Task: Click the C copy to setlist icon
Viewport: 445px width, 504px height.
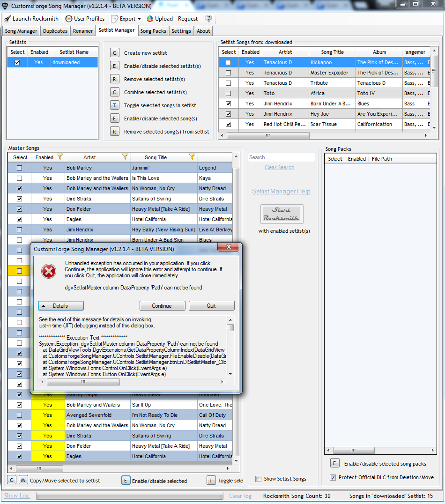Action: (11, 480)
